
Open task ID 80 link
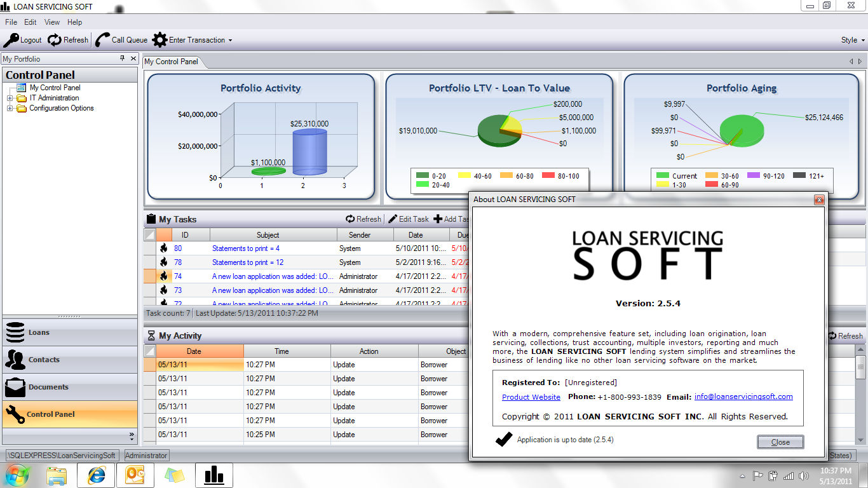pos(178,248)
